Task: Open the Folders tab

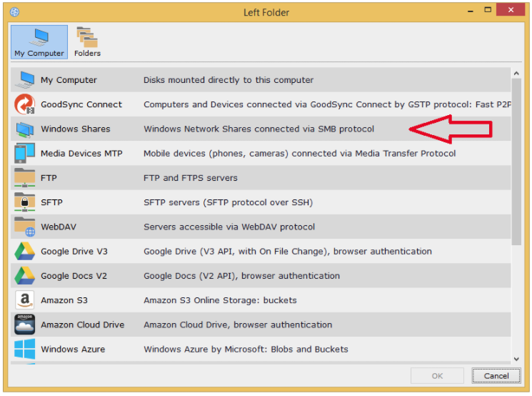Action: coord(87,43)
